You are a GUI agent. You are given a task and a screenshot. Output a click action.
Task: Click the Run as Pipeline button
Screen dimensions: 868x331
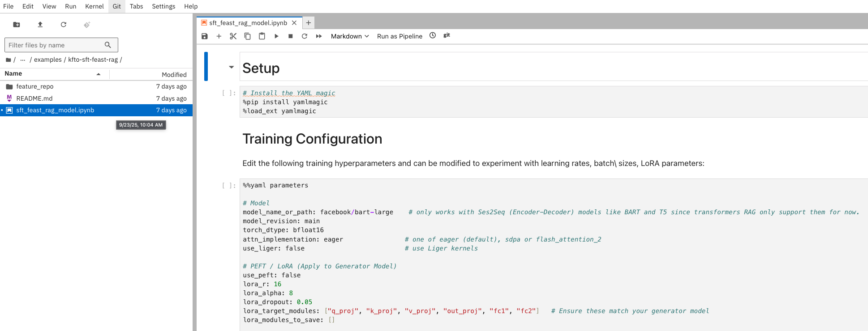click(x=400, y=36)
